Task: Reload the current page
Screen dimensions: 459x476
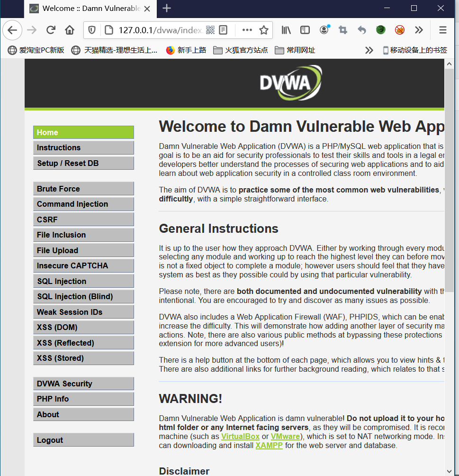Action: (51, 30)
